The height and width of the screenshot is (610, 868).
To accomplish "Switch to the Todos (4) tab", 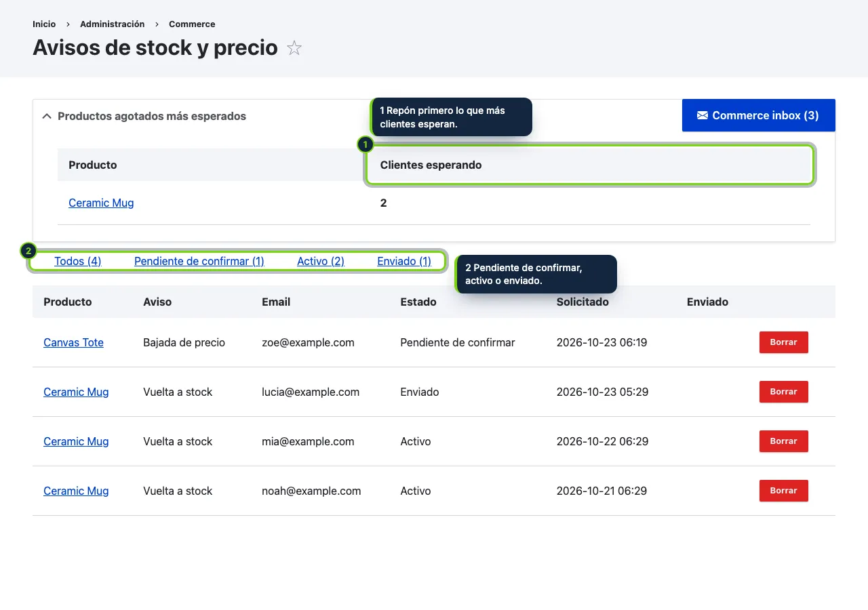I will [x=78, y=261].
